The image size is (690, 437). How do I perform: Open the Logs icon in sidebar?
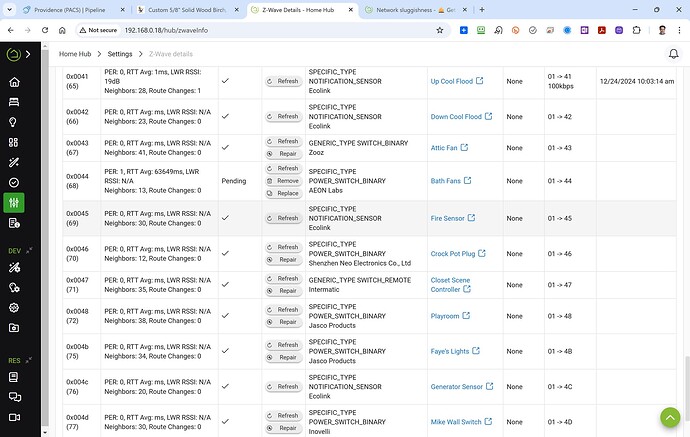(x=14, y=223)
